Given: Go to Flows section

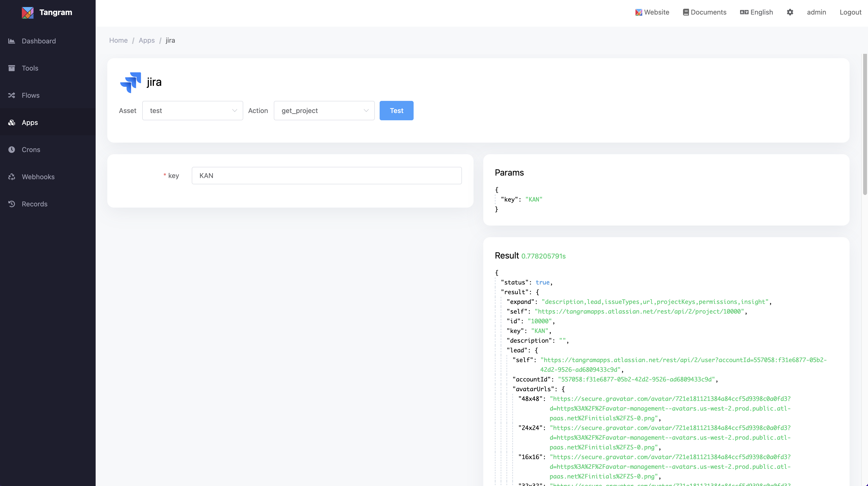Looking at the screenshot, I should 48,96.
